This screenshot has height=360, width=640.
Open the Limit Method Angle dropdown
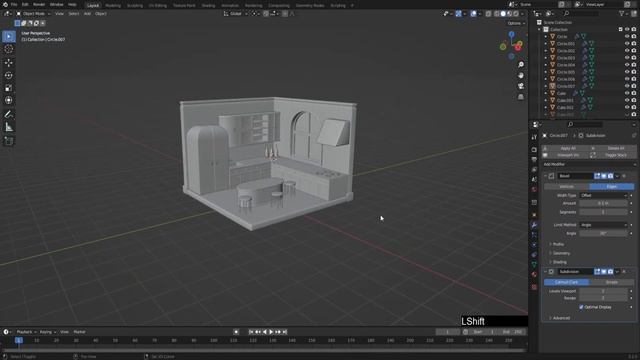(x=603, y=225)
